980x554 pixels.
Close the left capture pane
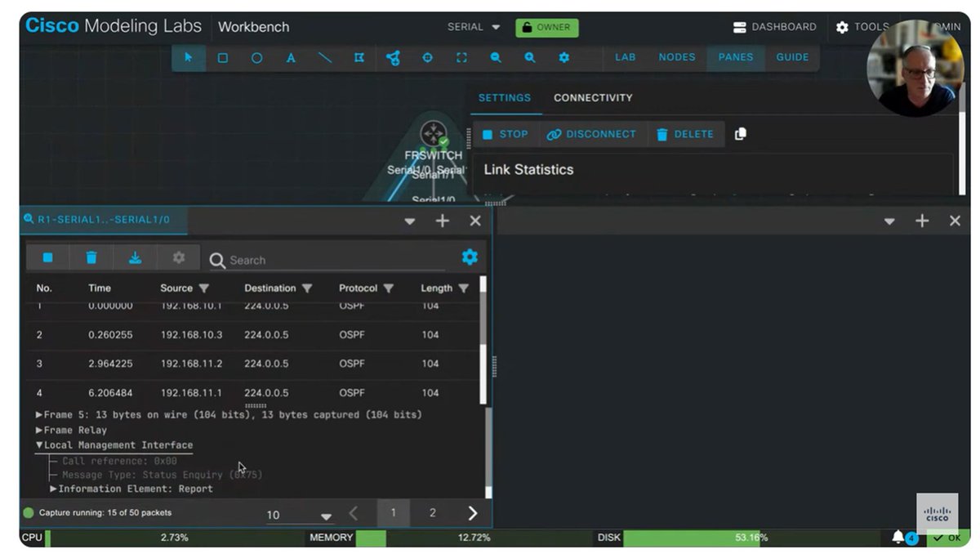pos(475,221)
